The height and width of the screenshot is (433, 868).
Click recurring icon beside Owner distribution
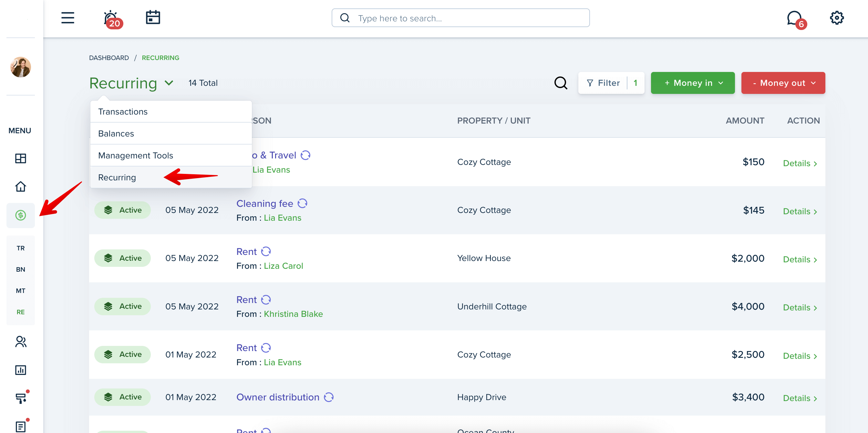coord(329,397)
